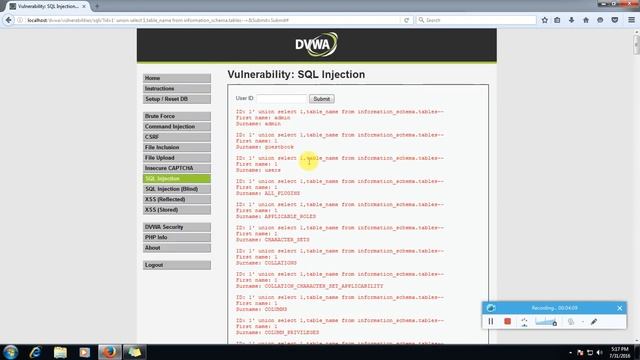Close the recording toolbar widget
640x360 pixels.
(620, 308)
